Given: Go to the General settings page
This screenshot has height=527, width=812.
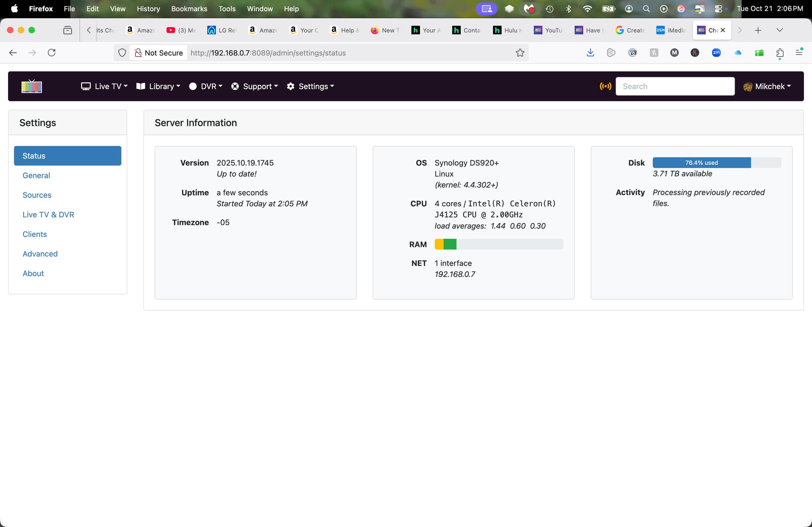Looking at the screenshot, I should point(36,175).
